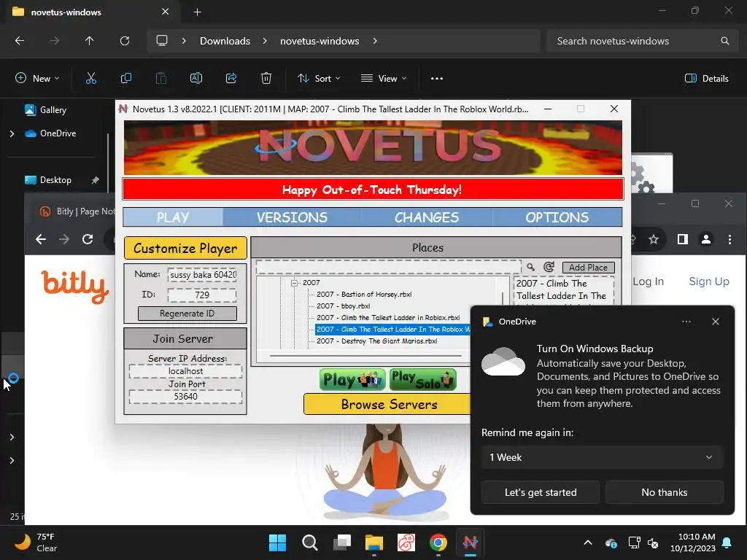The image size is (747, 560).
Task: Toggle the Details pane in Explorer
Action: (x=706, y=79)
